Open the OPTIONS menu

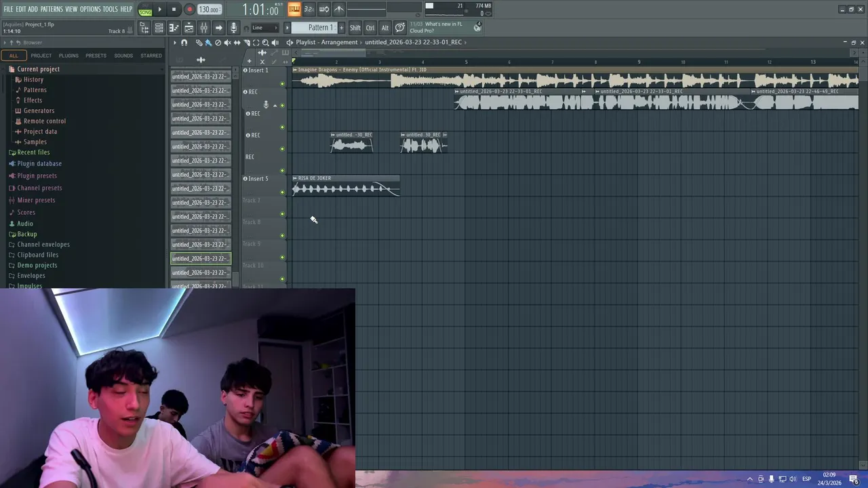[x=90, y=9]
